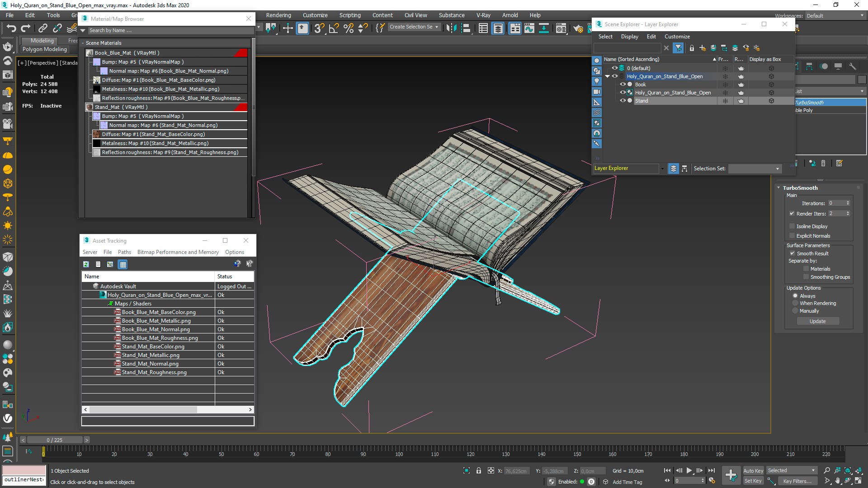This screenshot has width=868, height=488.
Task: Toggle the Angle Snap tool
Action: coord(334,28)
